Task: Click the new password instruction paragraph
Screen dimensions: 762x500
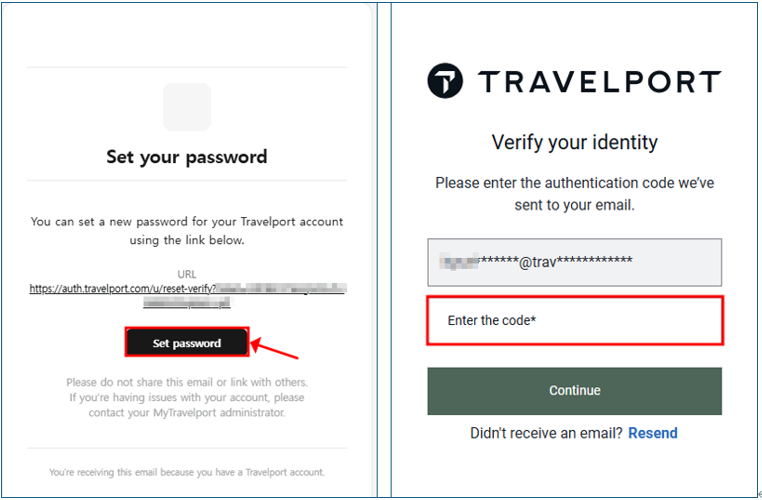Action: (187, 230)
